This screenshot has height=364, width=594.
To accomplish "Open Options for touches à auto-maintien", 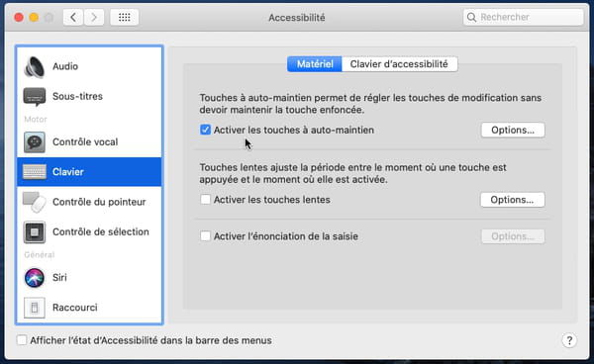I will click(x=513, y=130).
